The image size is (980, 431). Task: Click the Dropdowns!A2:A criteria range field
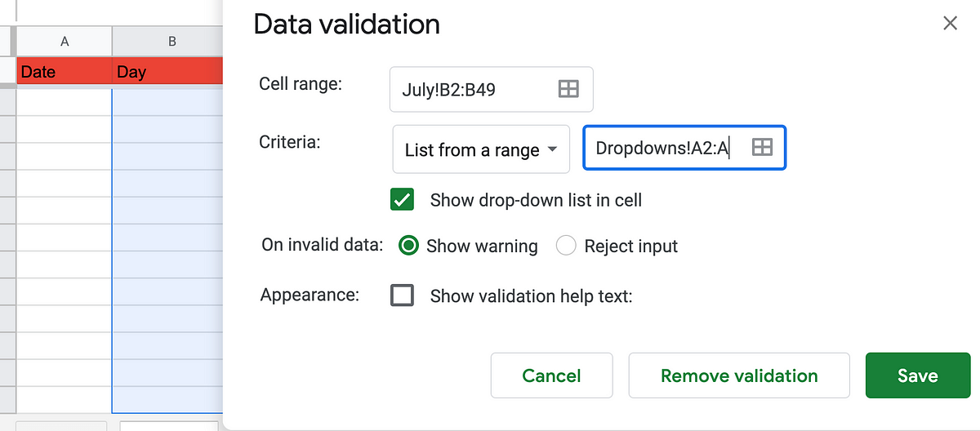pos(684,148)
